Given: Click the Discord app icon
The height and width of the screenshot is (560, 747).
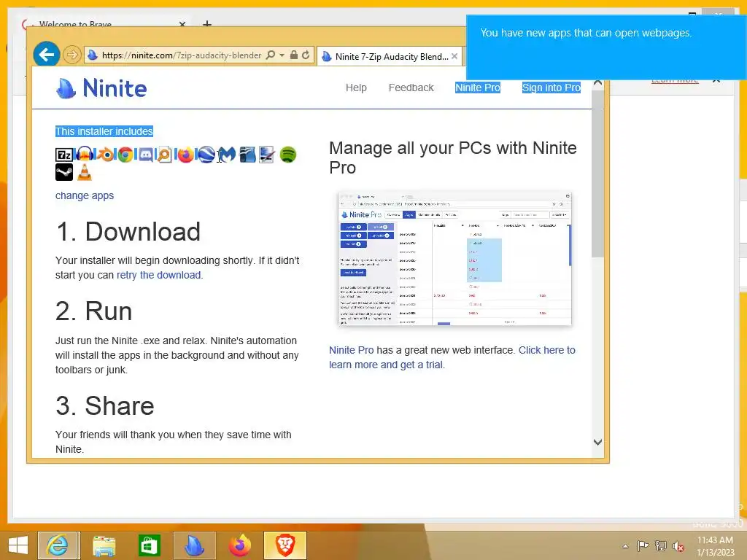Looking at the screenshot, I should coord(146,155).
